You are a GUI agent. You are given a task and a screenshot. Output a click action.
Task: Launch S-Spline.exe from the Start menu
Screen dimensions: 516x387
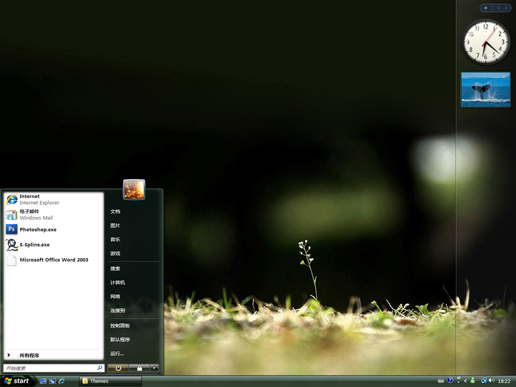pyautogui.click(x=53, y=245)
